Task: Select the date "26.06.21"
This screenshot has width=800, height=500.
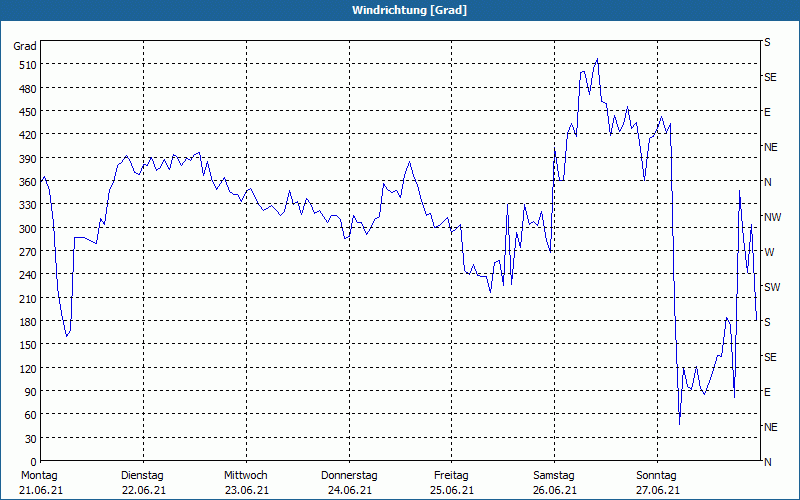Action: (x=555, y=490)
